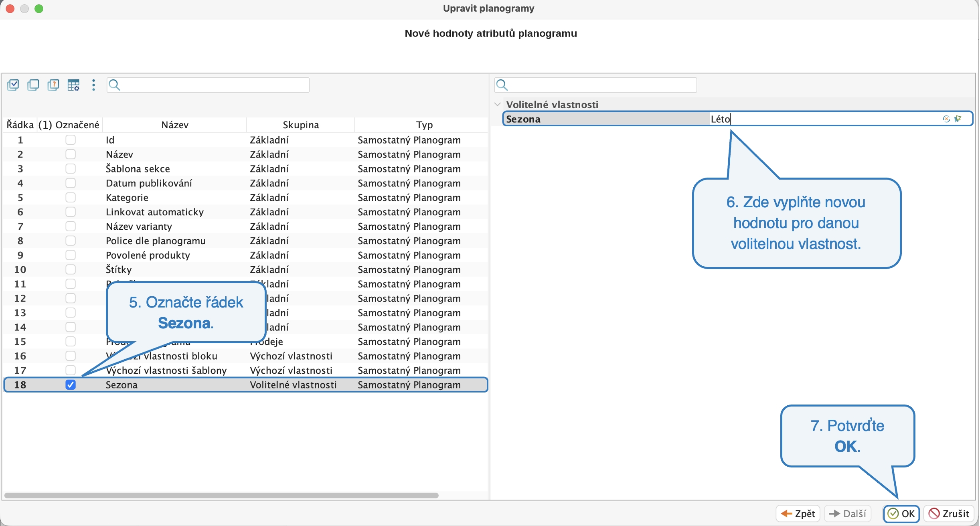Click Základní group cell in Štítky row

pyautogui.click(x=269, y=269)
